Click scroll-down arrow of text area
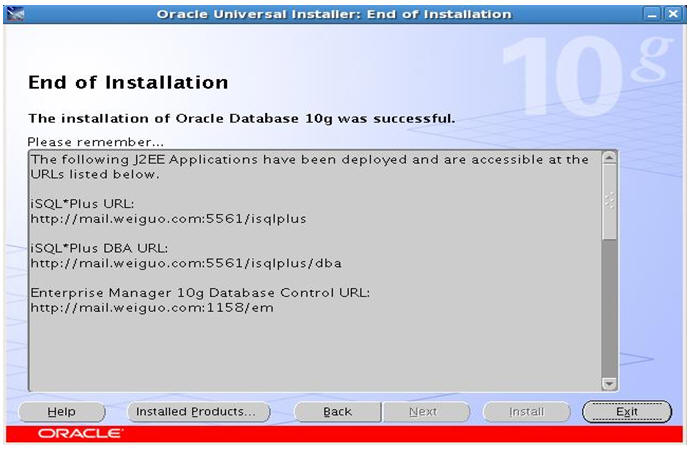Viewport: 695px width, 450px height. pos(609,383)
